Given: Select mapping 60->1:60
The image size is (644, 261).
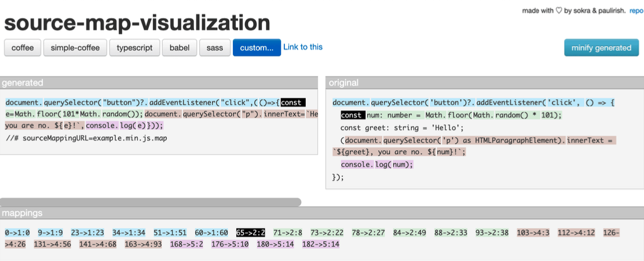Looking at the screenshot, I should click(x=211, y=233).
